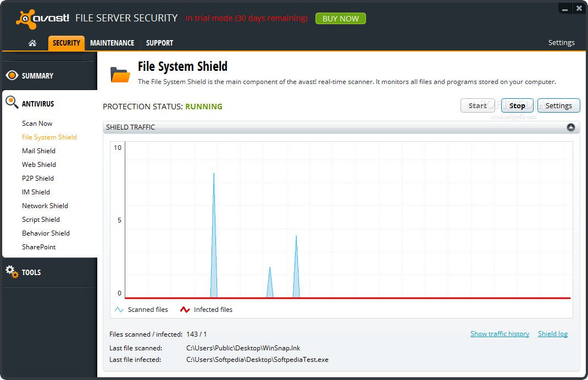Click the tallest scanned-files peak in graph
The width and height of the screenshot is (588, 380).
(x=214, y=236)
